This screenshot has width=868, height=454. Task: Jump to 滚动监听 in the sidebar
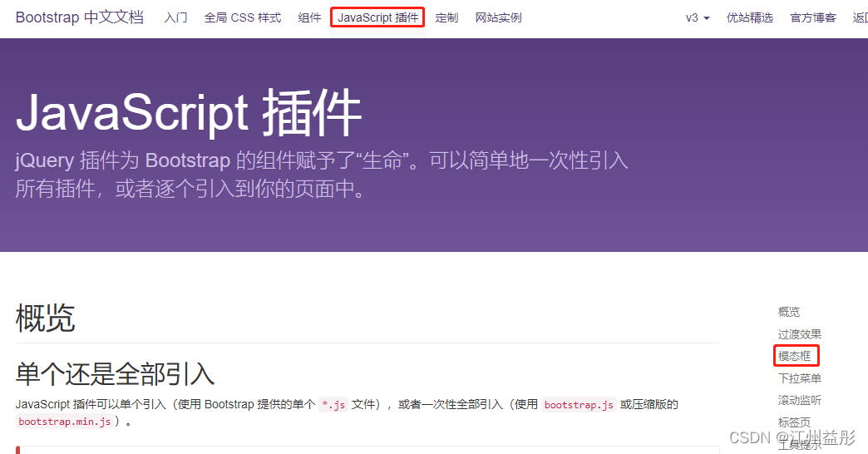coord(799,400)
